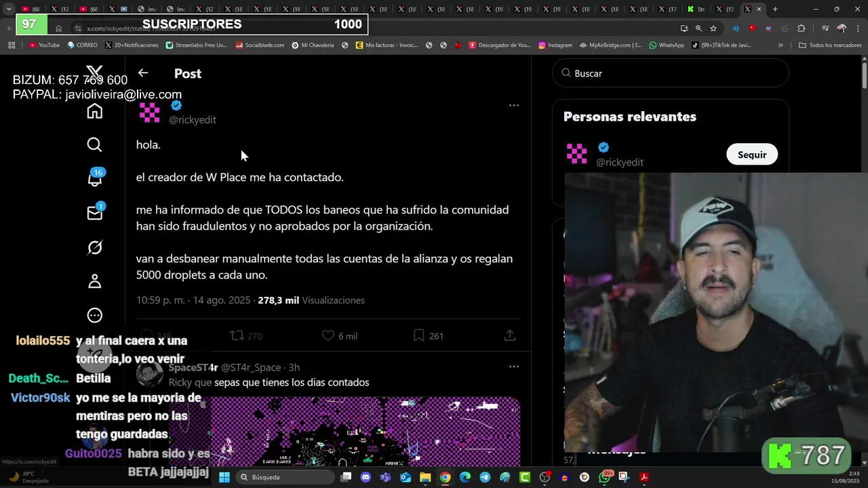Viewport: 868px width, 488px height.
Task: Focus the address bar showing x.com/rickyedit
Action: pyautogui.click(x=373, y=28)
